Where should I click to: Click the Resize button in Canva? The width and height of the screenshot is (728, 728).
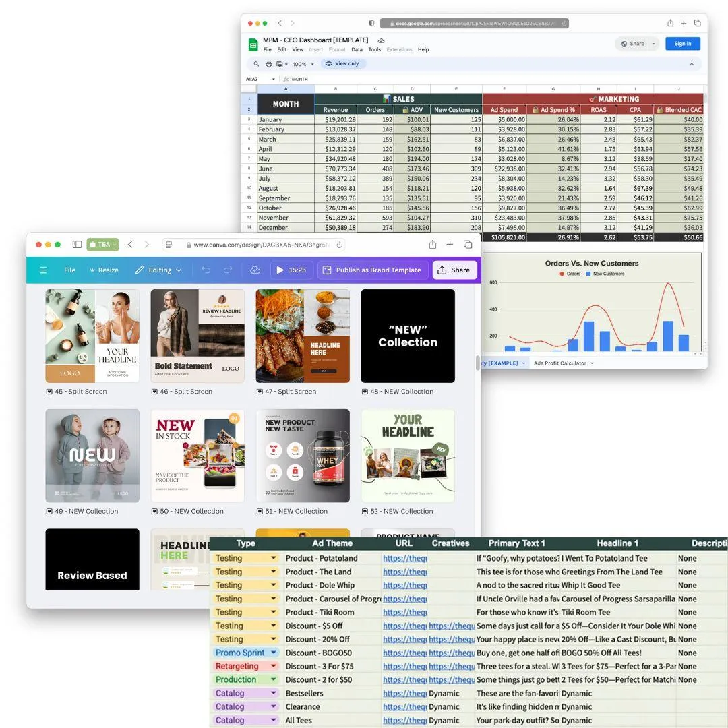tap(104, 270)
